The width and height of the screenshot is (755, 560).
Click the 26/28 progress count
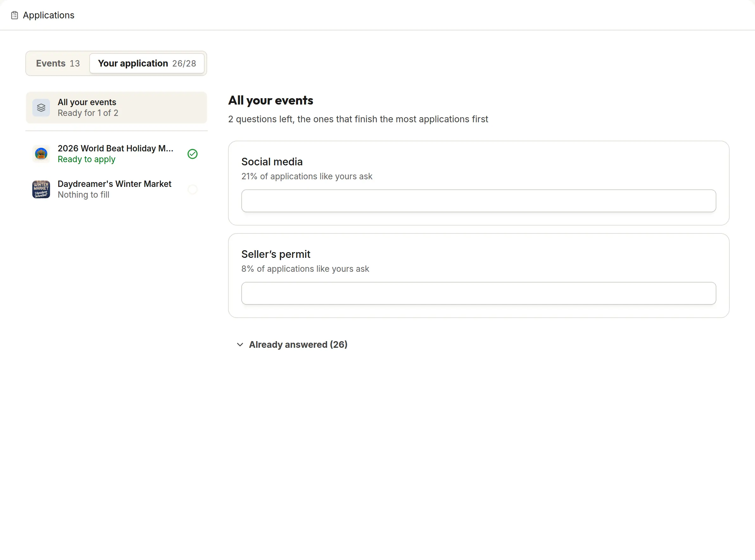tap(184, 63)
